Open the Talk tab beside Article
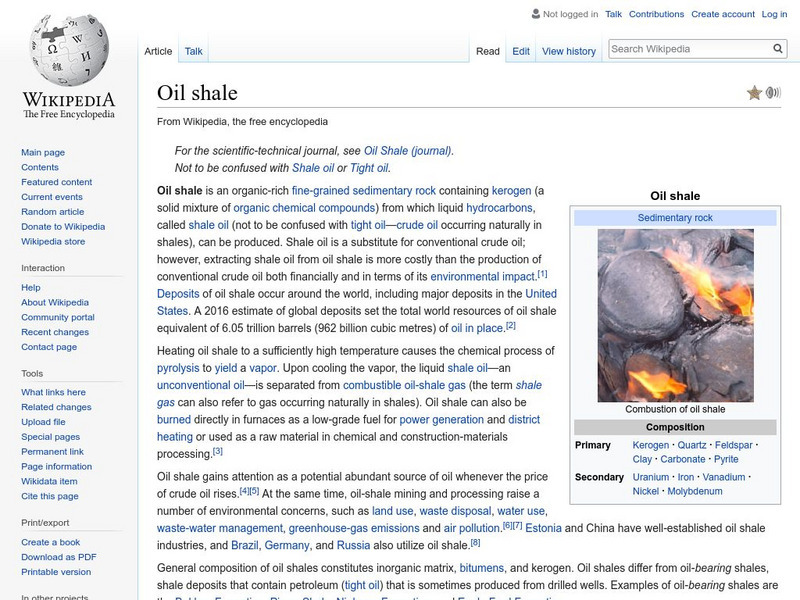 point(193,51)
